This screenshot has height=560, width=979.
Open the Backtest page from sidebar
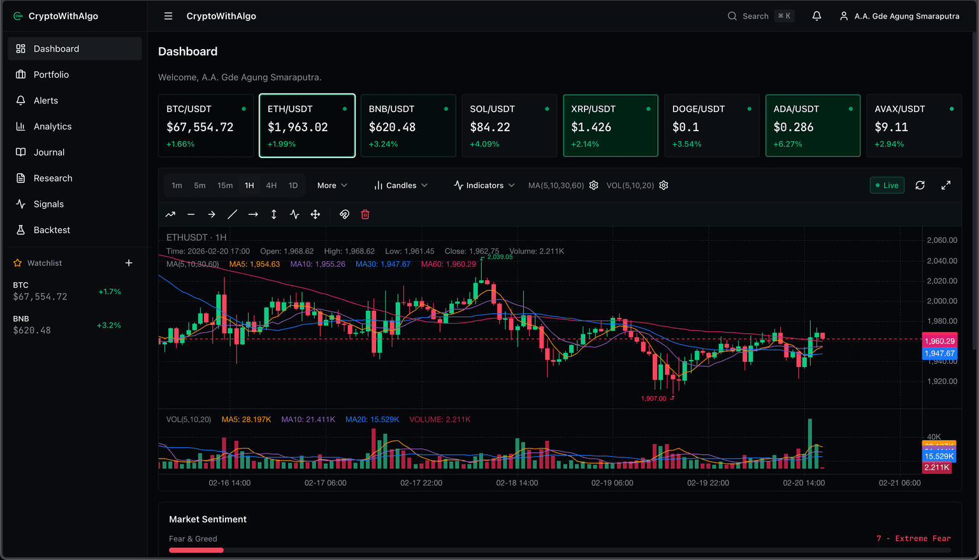[52, 229]
